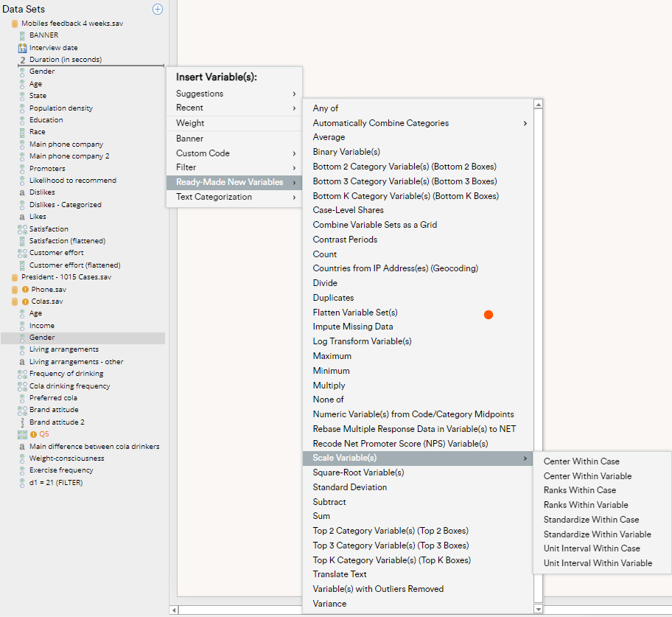Viewport: 672px width, 617px height.
Task: Select the Preferred cola variable
Action: click(53, 398)
